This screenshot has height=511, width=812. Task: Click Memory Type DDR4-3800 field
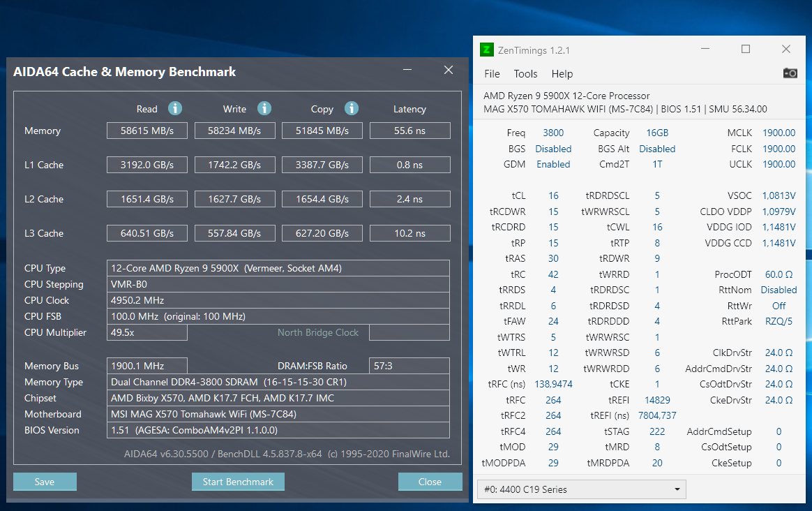[x=278, y=382]
